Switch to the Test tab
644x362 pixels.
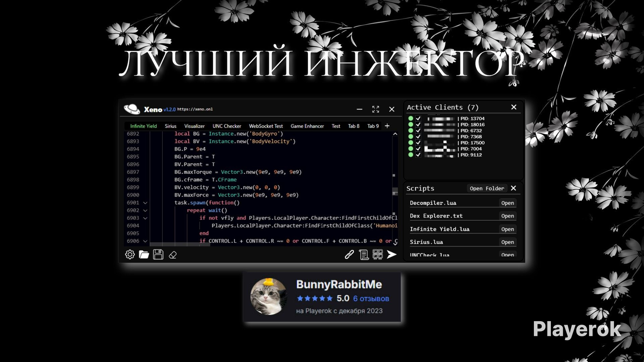(336, 126)
